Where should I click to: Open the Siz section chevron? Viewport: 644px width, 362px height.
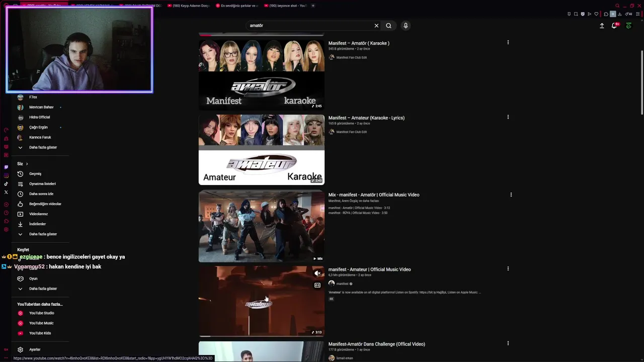click(x=27, y=164)
